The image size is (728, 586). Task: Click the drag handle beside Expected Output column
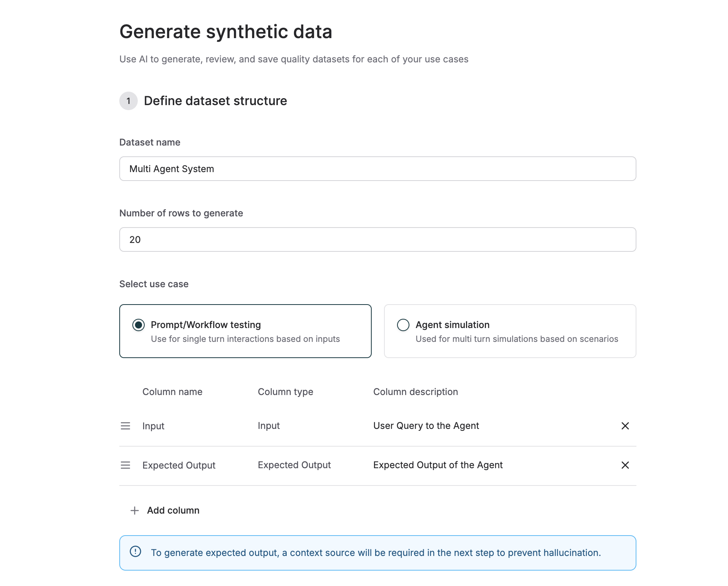click(x=125, y=465)
